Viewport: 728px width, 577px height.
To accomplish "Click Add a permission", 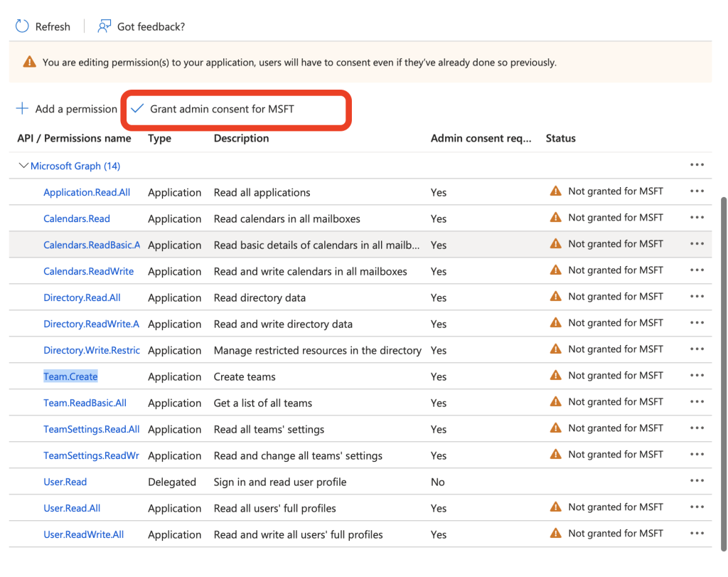I will click(76, 109).
